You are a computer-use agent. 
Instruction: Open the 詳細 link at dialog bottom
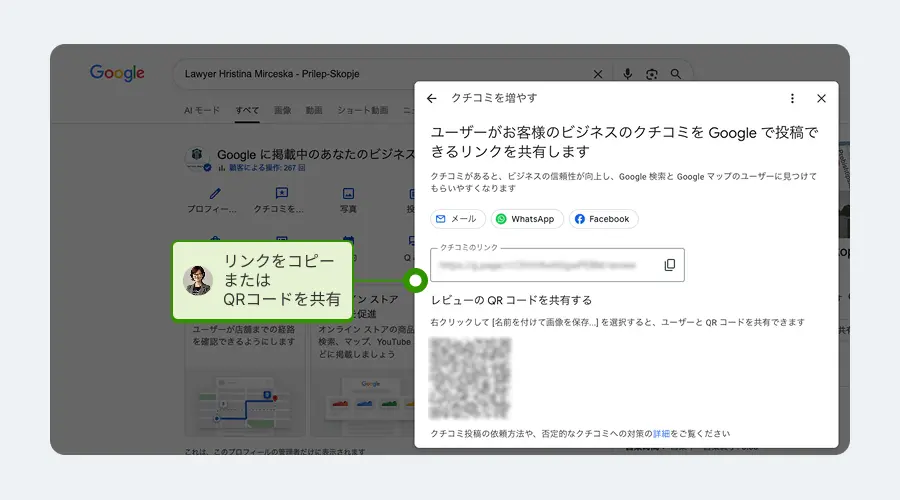[661, 434]
